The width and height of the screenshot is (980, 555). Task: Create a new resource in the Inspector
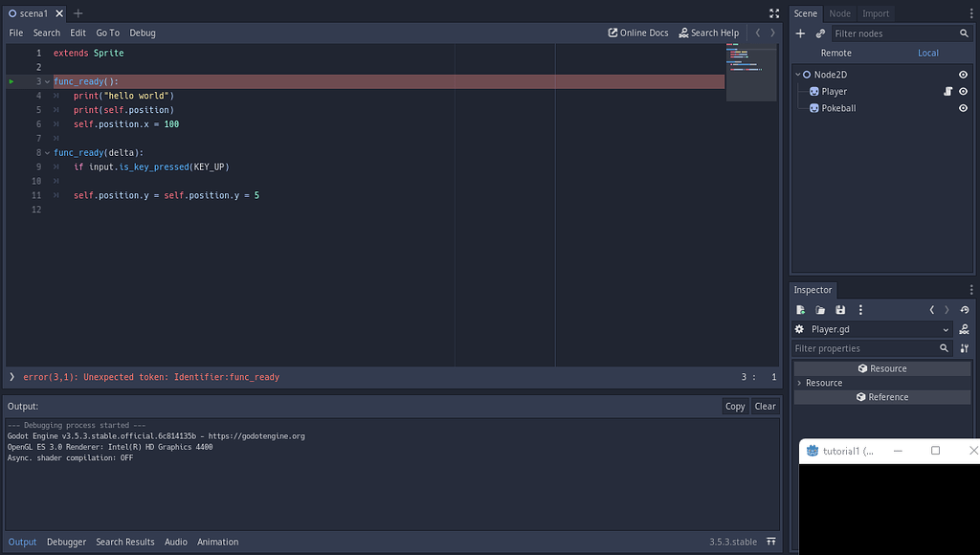[x=800, y=309]
